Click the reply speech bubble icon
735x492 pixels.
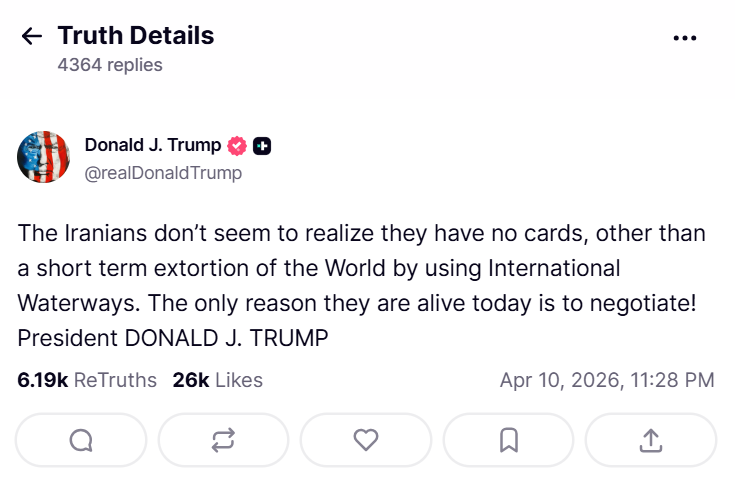coord(81,440)
